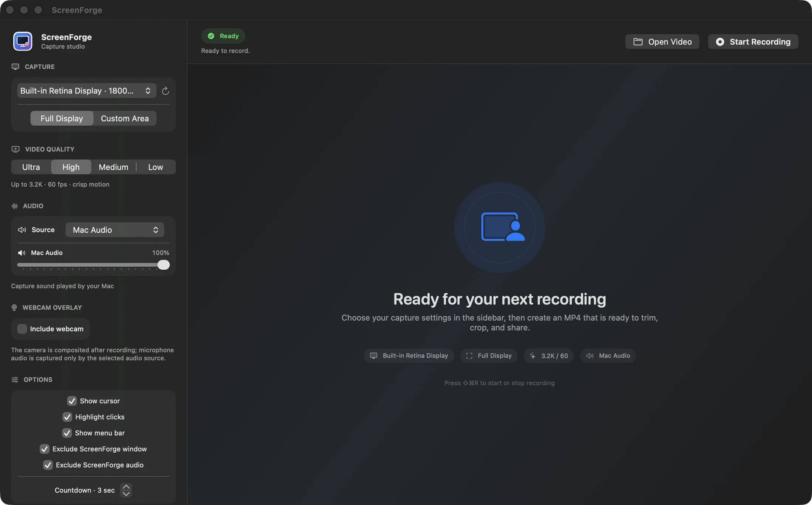Open the Built-in Retina Display dropdown
The height and width of the screenshot is (505, 812).
(x=87, y=91)
